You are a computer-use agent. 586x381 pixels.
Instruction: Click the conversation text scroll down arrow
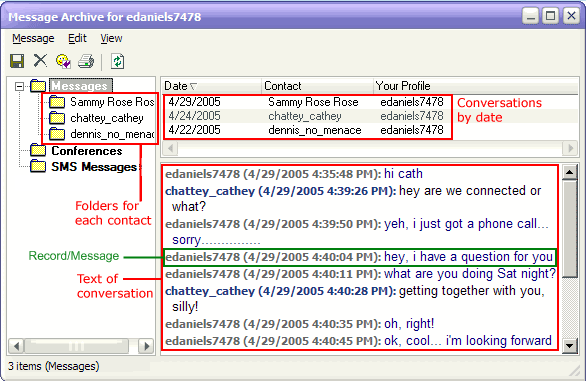point(570,345)
